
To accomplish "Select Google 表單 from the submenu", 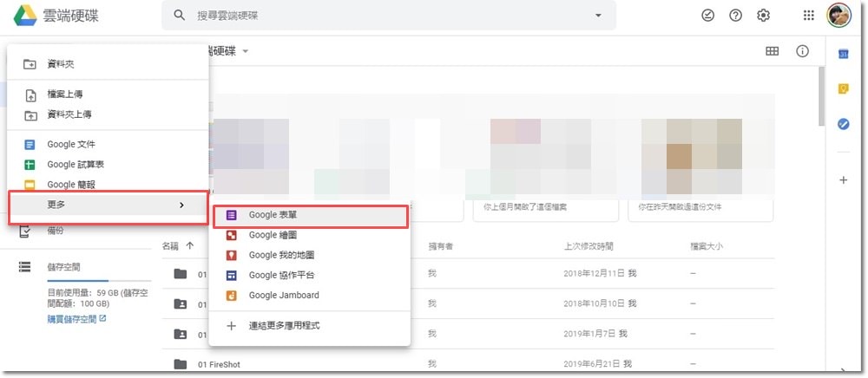I will [x=310, y=215].
